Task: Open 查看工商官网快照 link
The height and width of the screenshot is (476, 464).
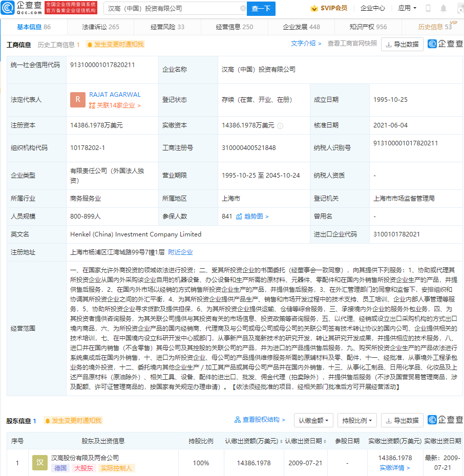Action: pos(352,44)
